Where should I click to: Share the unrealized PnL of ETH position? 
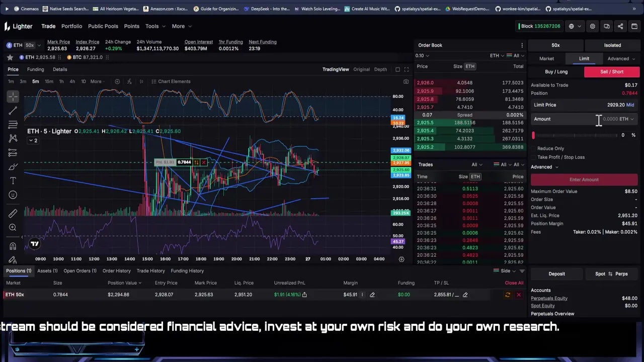click(304, 295)
